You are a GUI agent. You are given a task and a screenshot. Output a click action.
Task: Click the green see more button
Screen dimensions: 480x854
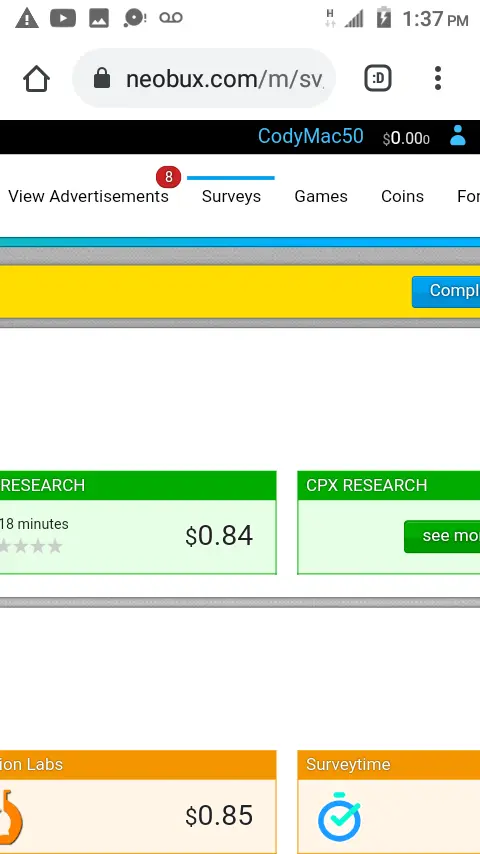click(x=442, y=536)
